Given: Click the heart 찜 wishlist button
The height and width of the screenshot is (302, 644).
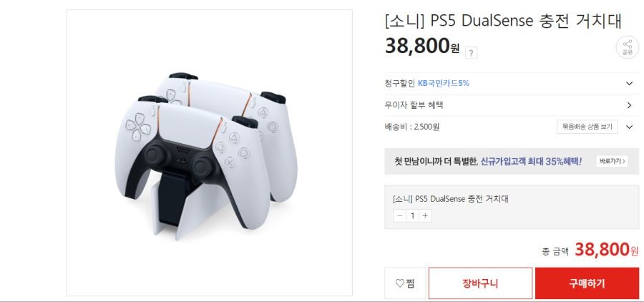Looking at the screenshot, I should pos(405,283).
